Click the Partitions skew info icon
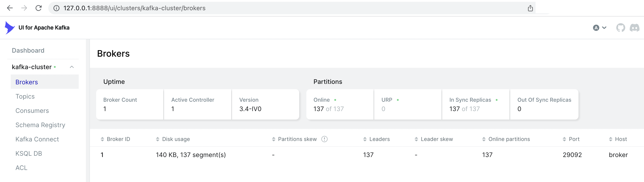Screen dimensions: 644x182 pos(324,139)
